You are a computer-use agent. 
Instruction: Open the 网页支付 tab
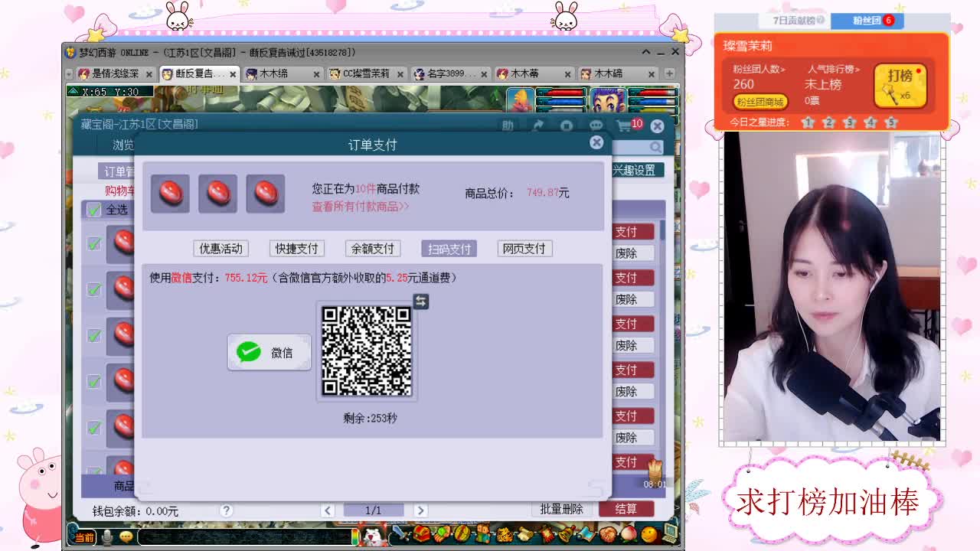point(524,249)
